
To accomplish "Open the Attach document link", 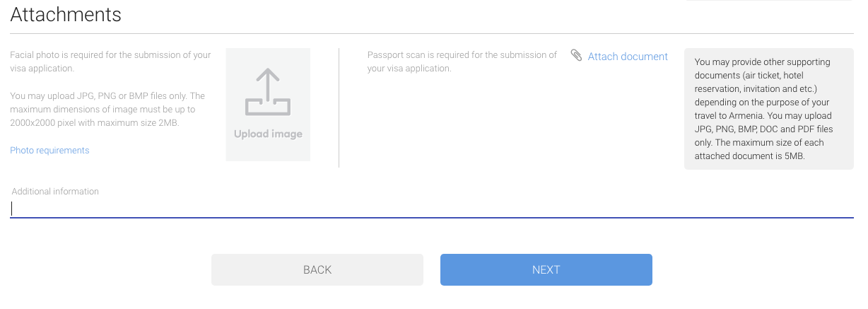I will pos(628,57).
